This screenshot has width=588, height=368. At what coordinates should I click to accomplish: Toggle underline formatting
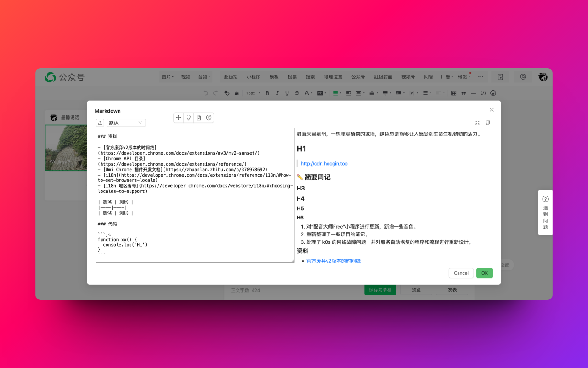pos(287,93)
